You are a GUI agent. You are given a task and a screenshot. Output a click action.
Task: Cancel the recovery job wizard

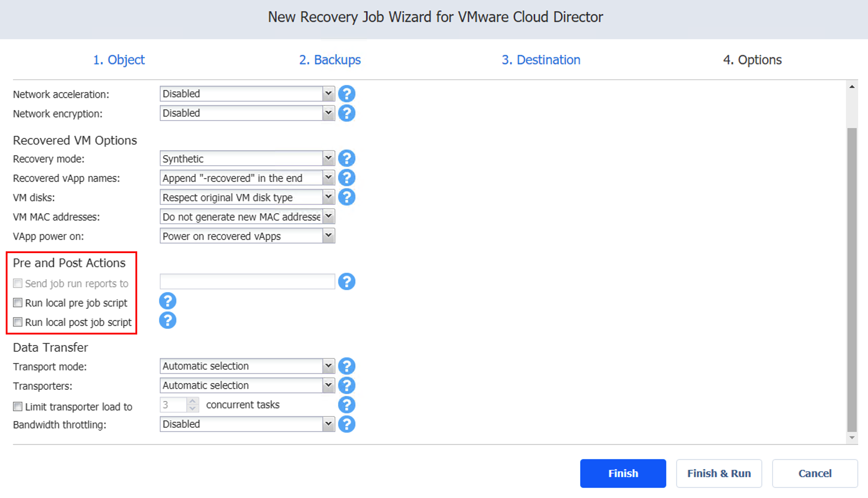click(815, 473)
